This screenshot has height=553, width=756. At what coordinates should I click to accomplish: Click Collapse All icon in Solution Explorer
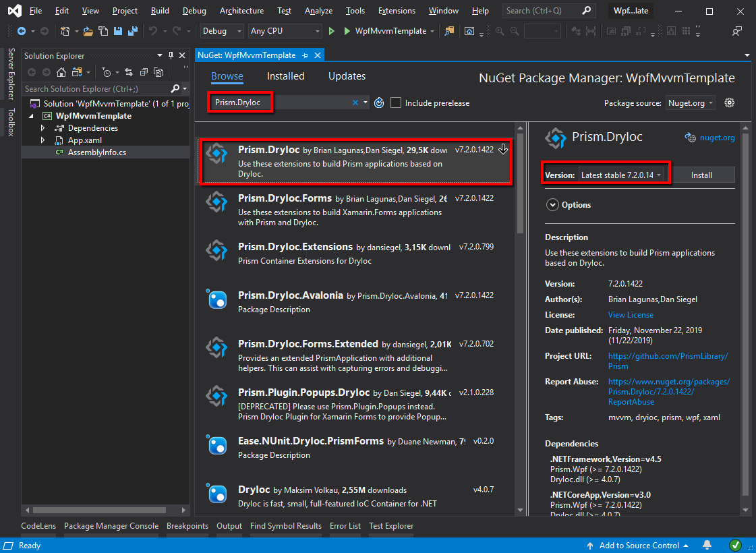click(144, 72)
